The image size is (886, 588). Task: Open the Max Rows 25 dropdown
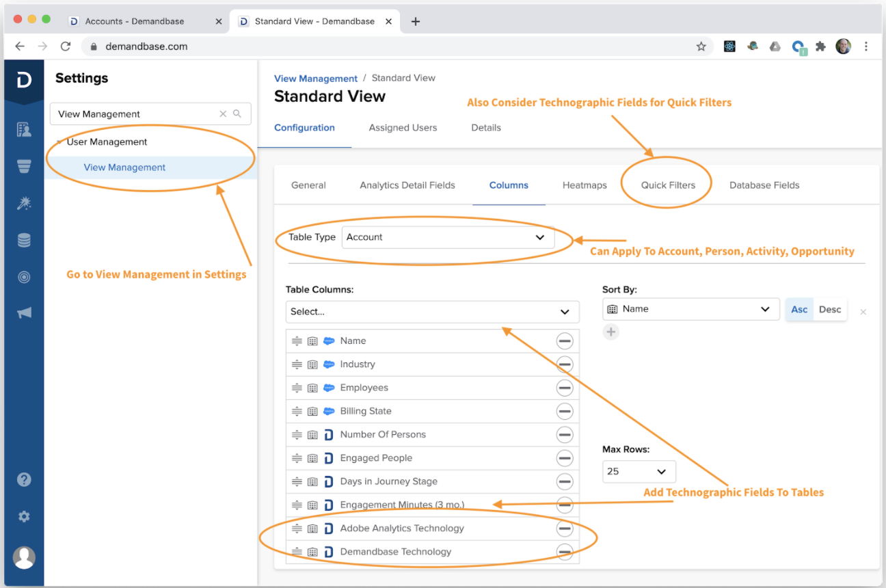click(639, 472)
